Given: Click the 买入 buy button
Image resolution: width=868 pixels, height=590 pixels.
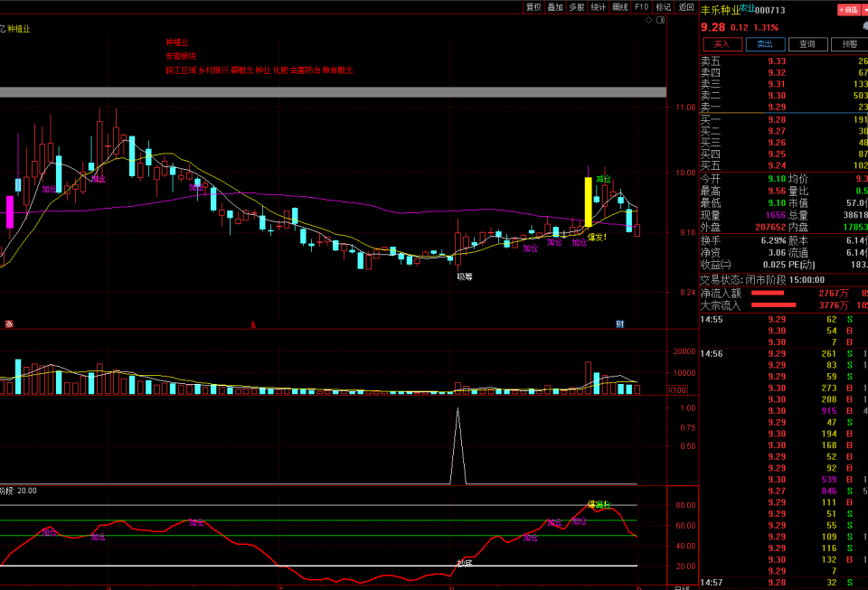Looking at the screenshot, I should (x=722, y=44).
